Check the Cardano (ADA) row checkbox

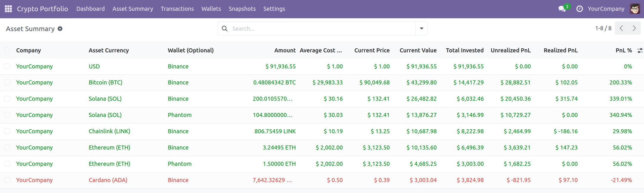tap(7, 180)
